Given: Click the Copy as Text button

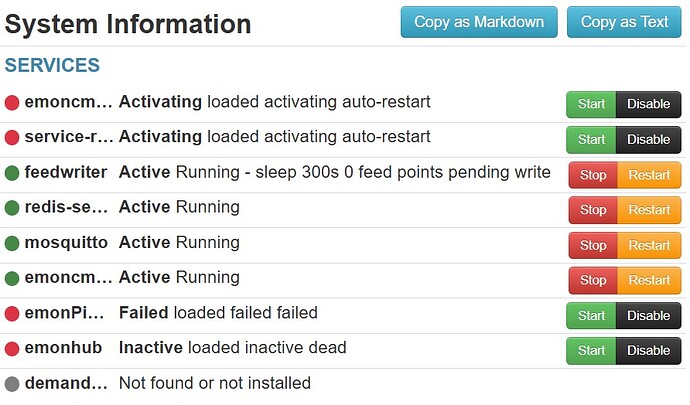Looking at the screenshot, I should click(625, 22).
